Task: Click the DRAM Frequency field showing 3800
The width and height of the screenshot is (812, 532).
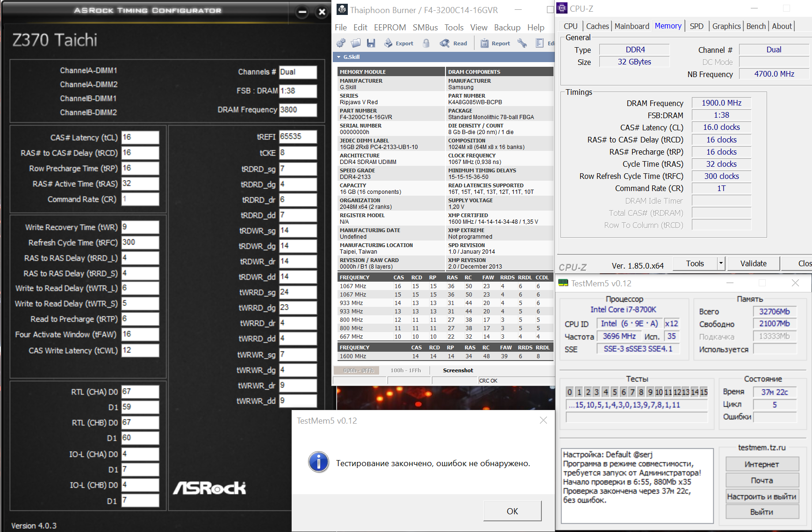Action: tap(298, 110)
